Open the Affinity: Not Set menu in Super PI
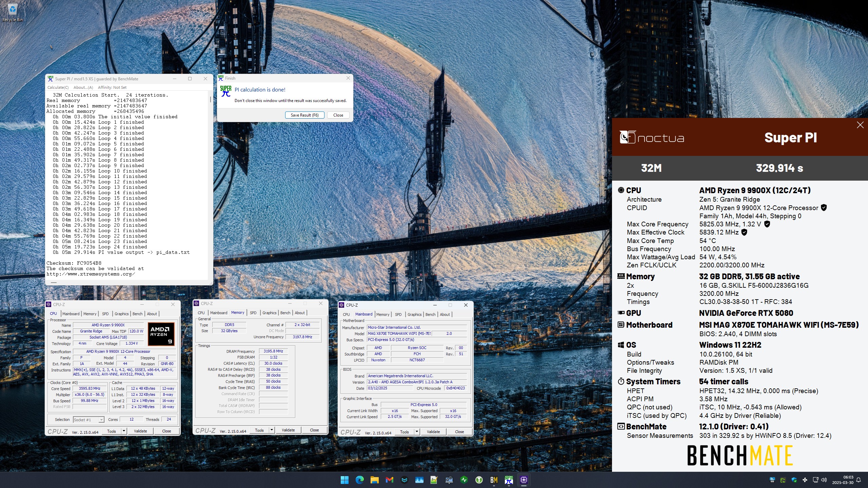The height and width of the screenshot is (488, 868). click(x=112, y=87)
